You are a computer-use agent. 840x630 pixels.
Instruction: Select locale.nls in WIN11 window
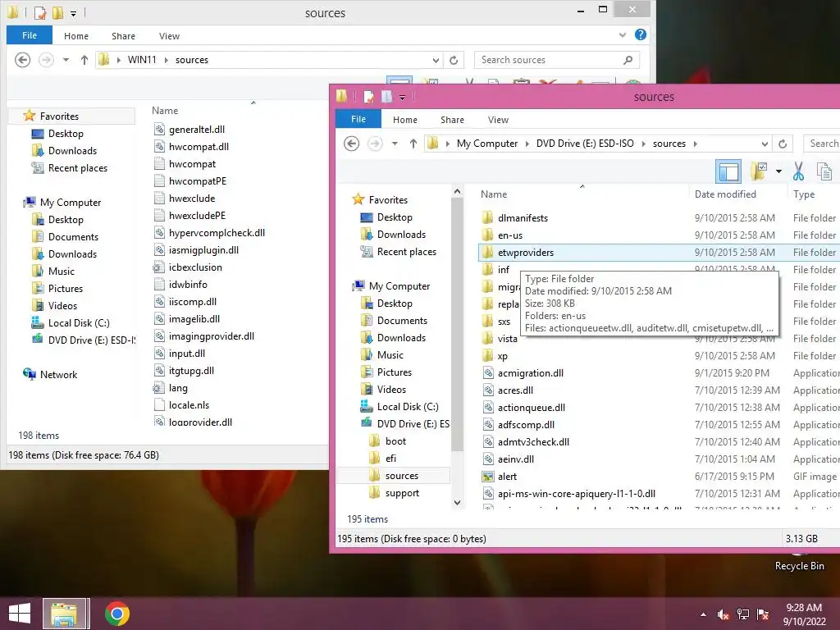click(x=189, y=405)
